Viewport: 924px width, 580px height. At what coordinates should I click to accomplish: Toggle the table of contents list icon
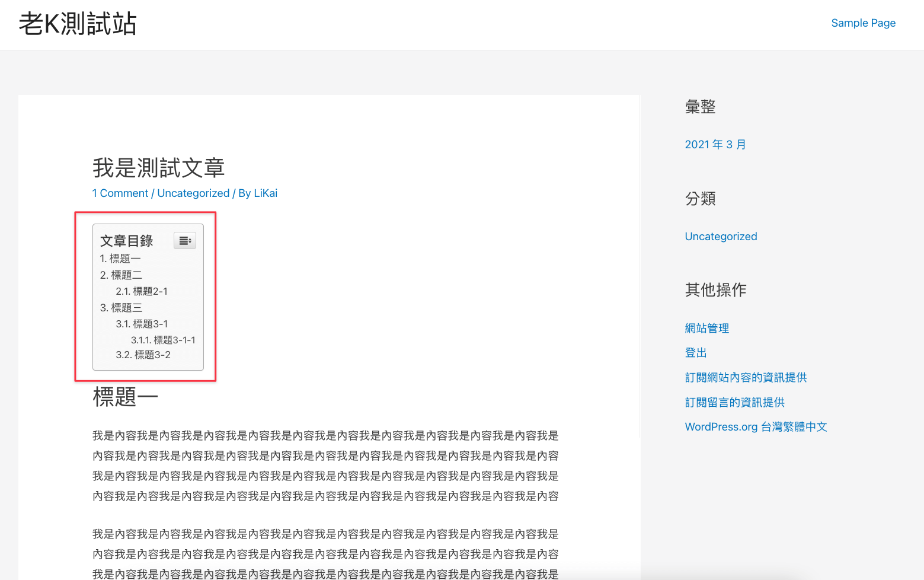point(185,241)
